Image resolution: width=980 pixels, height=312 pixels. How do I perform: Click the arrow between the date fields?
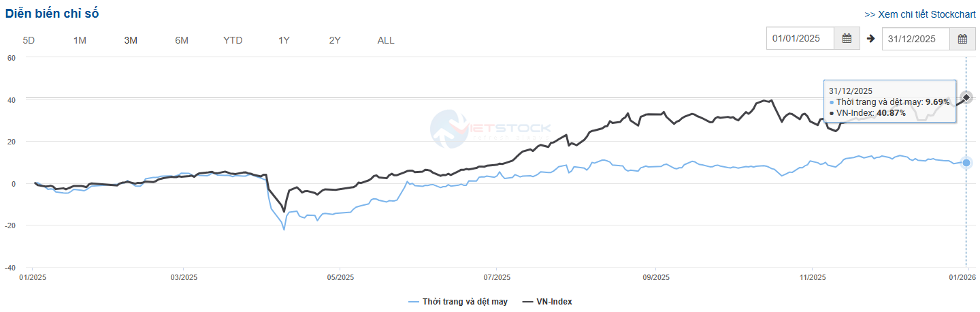[x=870, y=39]
